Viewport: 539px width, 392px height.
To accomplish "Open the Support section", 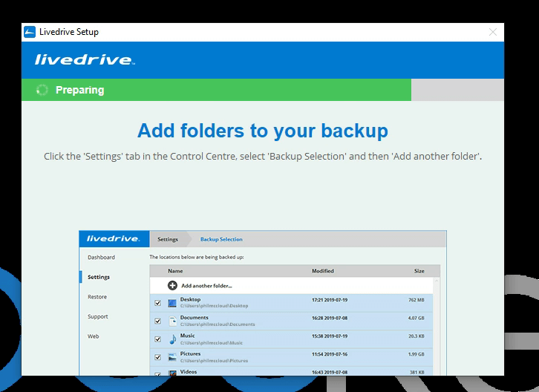I will click(97, 317).
